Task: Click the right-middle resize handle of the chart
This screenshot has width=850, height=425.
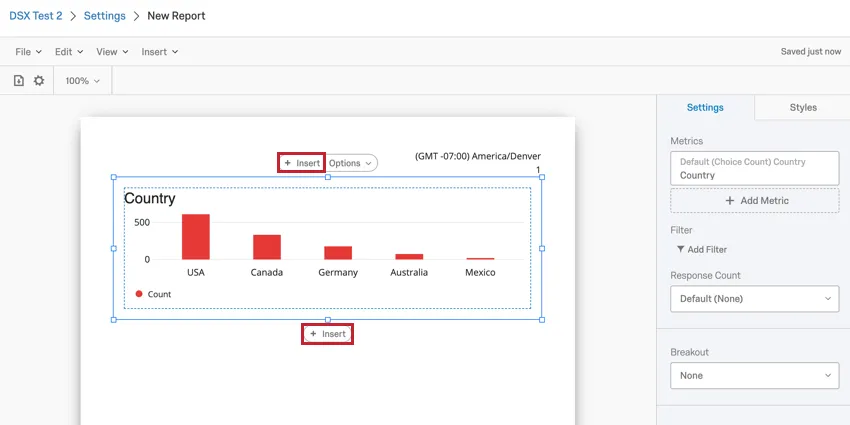Action: [x=542, y=248]
